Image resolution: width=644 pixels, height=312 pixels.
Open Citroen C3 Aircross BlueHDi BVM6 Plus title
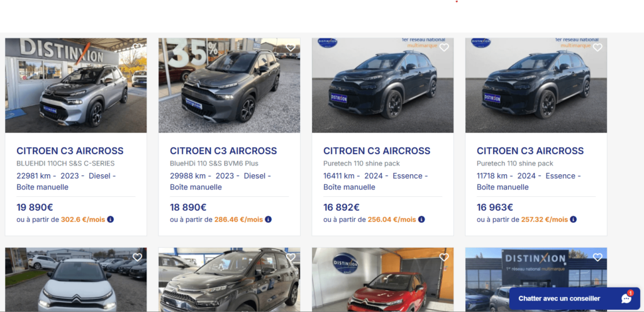(x=223, y=151)
